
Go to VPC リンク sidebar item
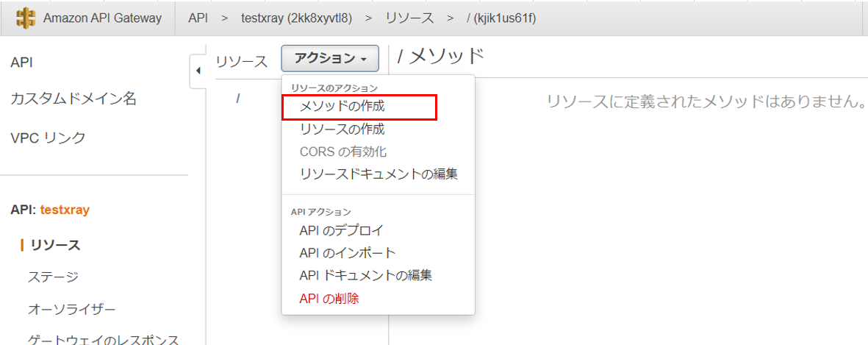(49, 138)
